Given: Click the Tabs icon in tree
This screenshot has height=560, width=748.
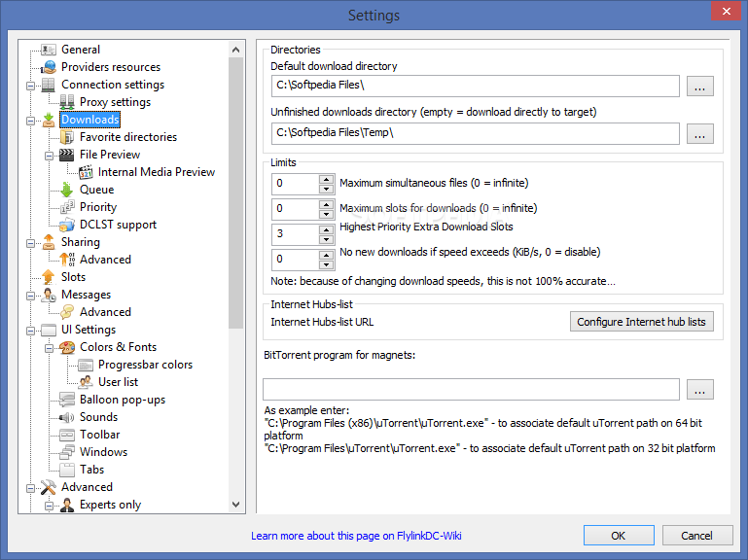Looking at the screenshot, I should pyautogui.click(x=67, y=470).
